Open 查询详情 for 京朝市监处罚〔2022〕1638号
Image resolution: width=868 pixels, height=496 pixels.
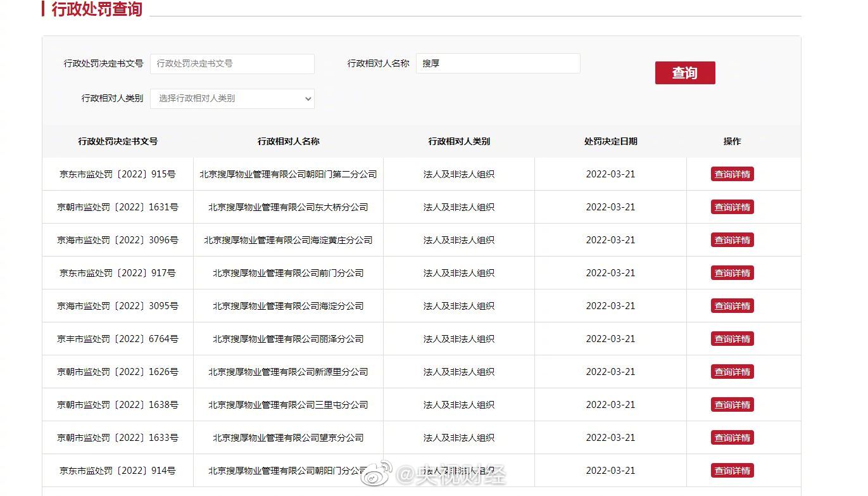(x=733, y=405)
